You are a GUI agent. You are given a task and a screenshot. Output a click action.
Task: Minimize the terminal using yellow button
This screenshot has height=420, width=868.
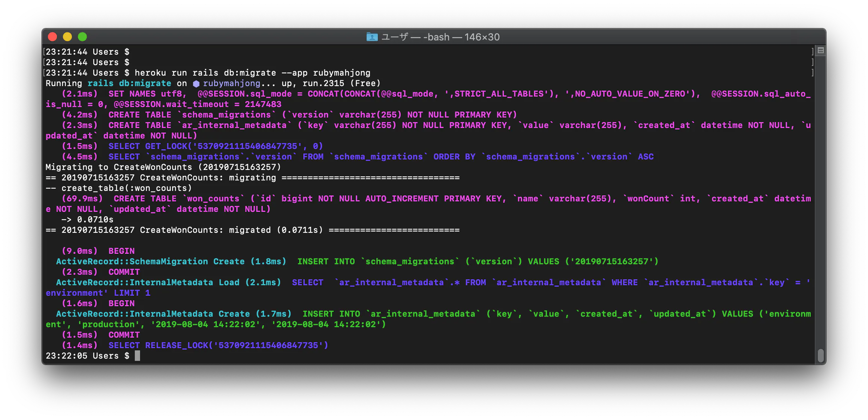(67, 37)
